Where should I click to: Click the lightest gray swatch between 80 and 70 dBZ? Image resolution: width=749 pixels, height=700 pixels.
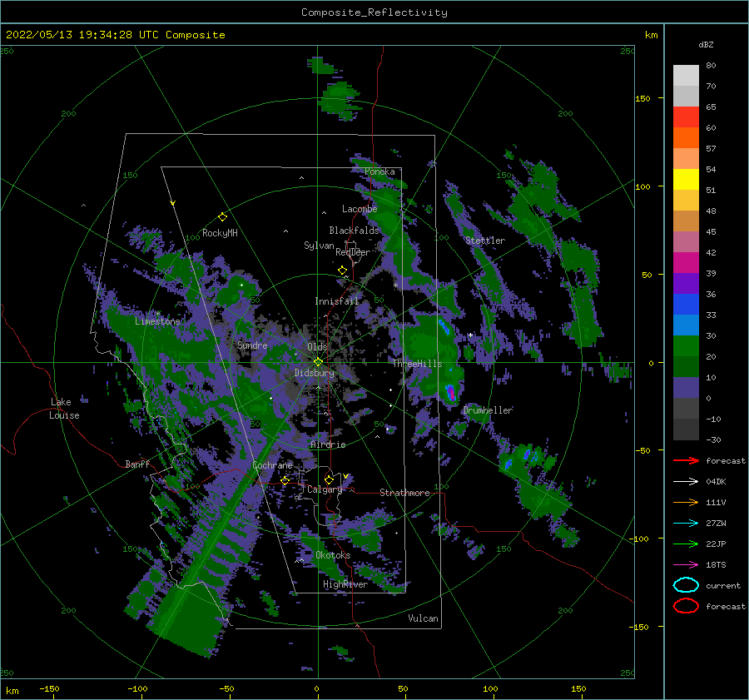pyautogui.click(x=686, y=76)
